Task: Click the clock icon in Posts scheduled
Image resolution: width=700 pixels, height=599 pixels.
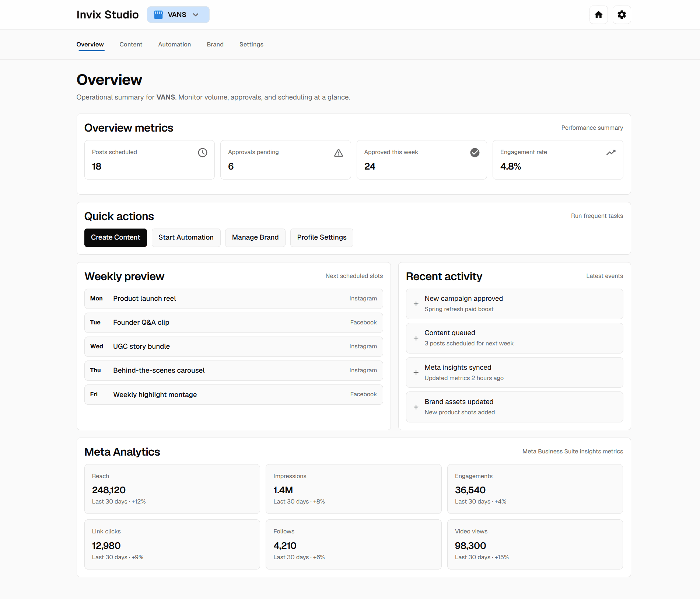Action: pyautogui.click(x=203, y=153)
